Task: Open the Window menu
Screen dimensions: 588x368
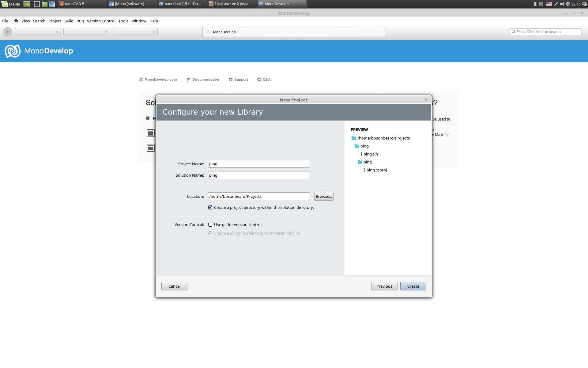Action: [x=139, y=21]
